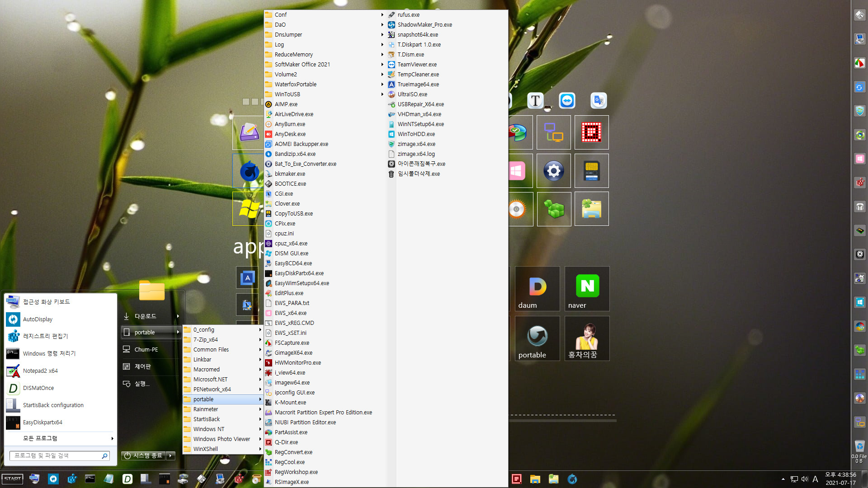Open NIUBI Partition Editor.exe

click(305, 422)
